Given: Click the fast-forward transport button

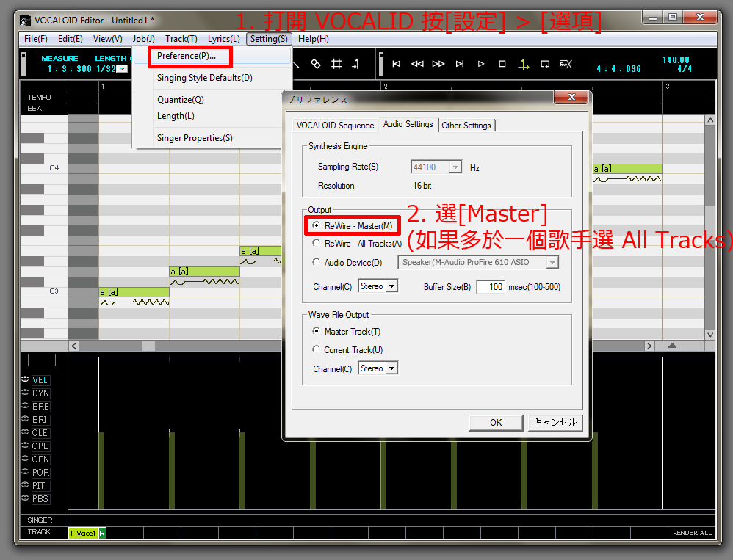Looking at the screenshot, I should click(x=438, y=64).
